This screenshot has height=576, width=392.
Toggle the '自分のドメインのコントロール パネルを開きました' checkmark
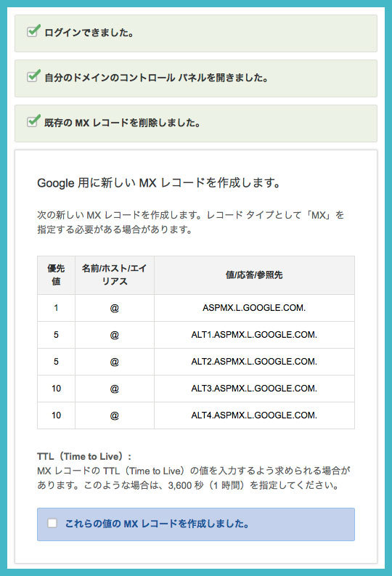[x=33, y=76]
